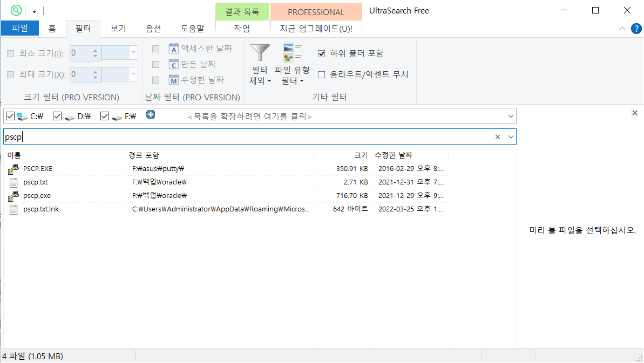Collapse the ribbon with the chevron arrow
Image resolution: width=644 pixels, height=363 pixels.
pos(622,28)
